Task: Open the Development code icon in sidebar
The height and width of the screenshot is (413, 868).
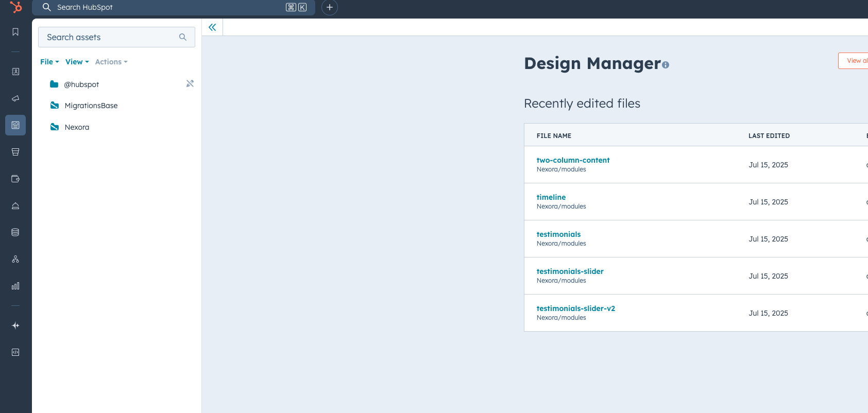Action: [15, 352]
